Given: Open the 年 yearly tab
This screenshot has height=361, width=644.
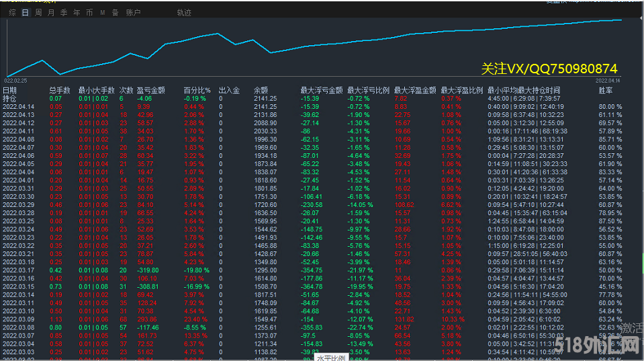Looking at the screenshot, I should click(x=77, y=13).
